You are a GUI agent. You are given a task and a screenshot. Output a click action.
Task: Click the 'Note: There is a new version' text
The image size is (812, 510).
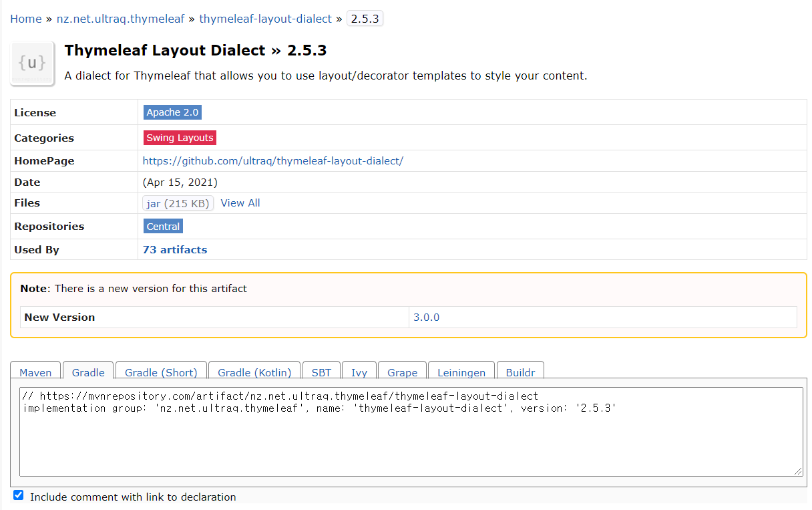pyautogui.click(x=134, y=289)
